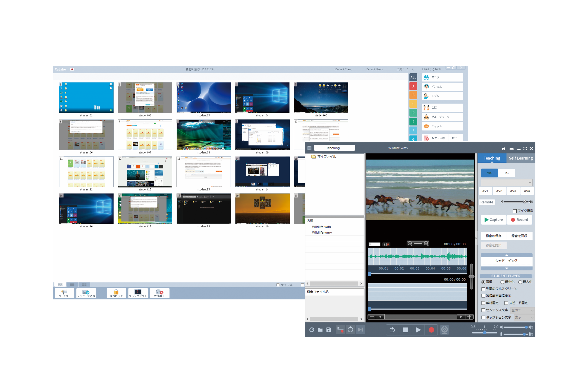This screenshot has width=587, height=392.
Task: Open the dropdown below MIC and PC
Action: point(507,182)
